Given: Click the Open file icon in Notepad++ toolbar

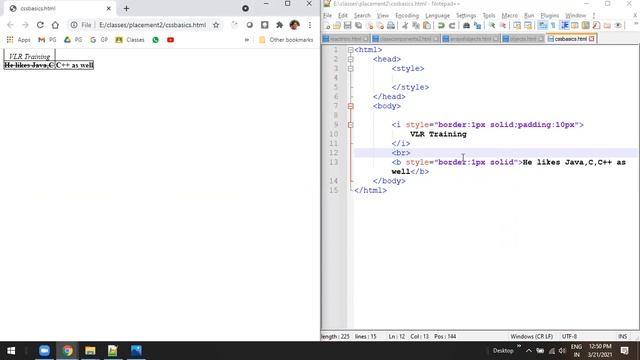Looking at the screenshot, I should click(337, 26).
